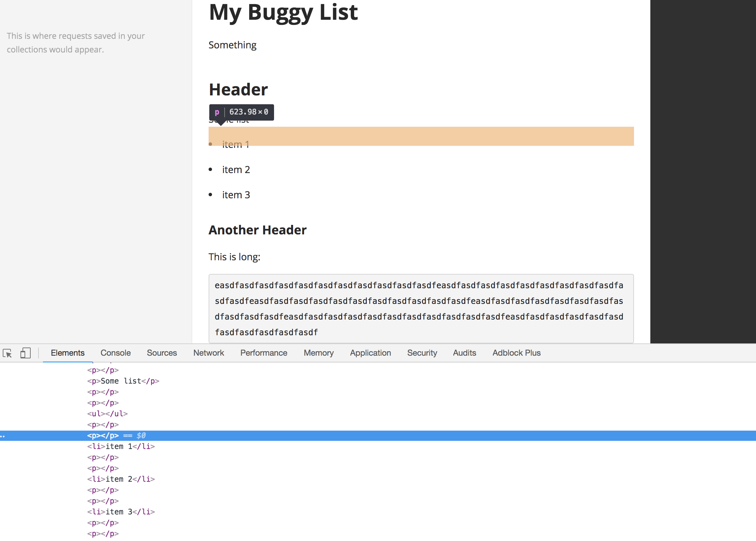
Task: Select the Elements tab
Action: 67,353
